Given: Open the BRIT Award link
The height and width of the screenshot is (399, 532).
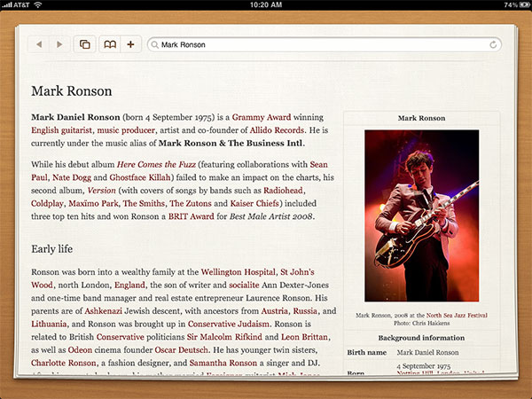Looking at the screenshot, I should tap(192, 216).
